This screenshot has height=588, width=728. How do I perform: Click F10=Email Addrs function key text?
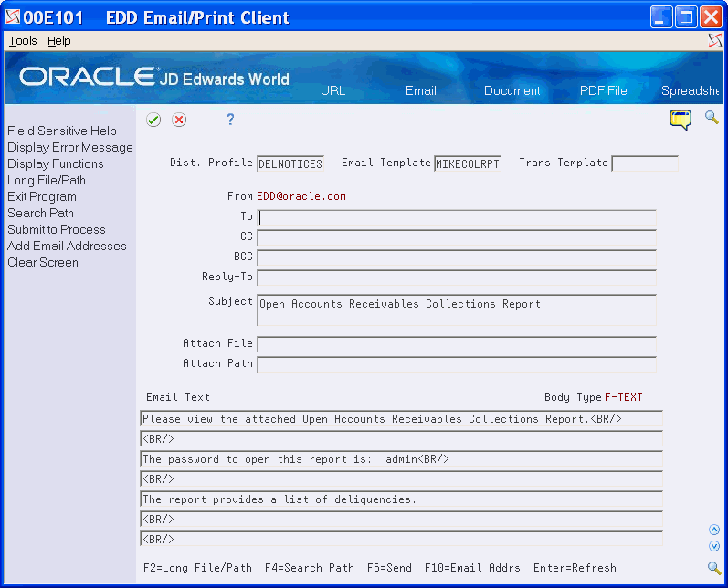coord(472,568)
